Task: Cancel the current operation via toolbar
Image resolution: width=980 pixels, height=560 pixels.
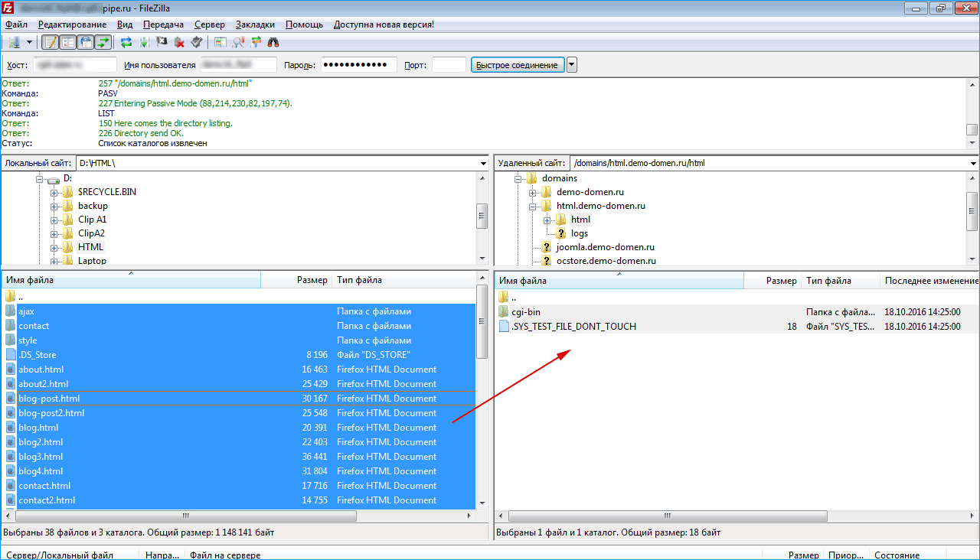Action: point(162,42)
